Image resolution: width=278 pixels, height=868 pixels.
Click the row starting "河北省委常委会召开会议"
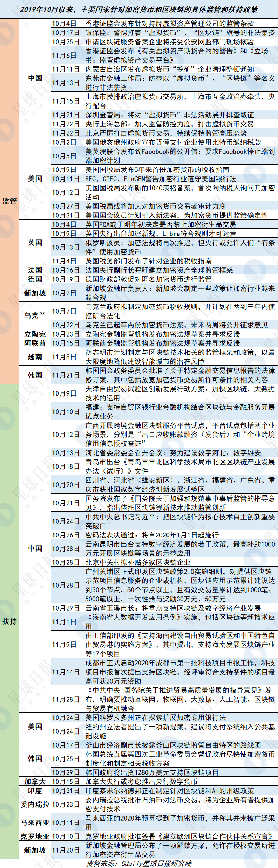(181, 453)
